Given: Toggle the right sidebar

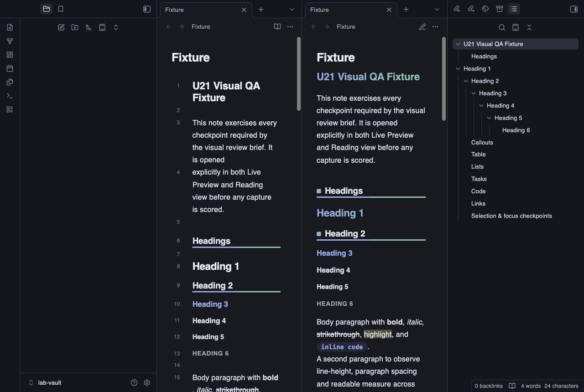Looking at the screenshot, I should point(574,9).
